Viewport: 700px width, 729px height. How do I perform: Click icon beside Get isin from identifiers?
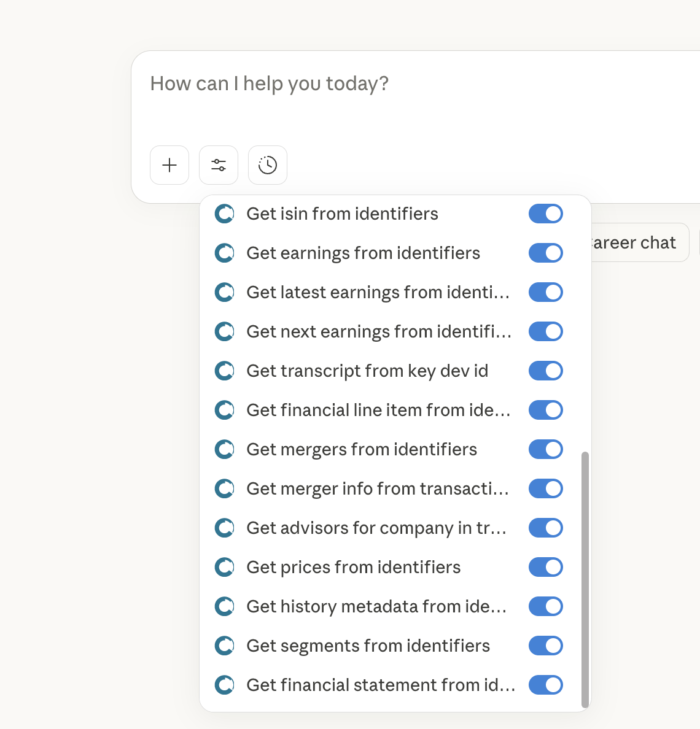[x=225, y=214]
